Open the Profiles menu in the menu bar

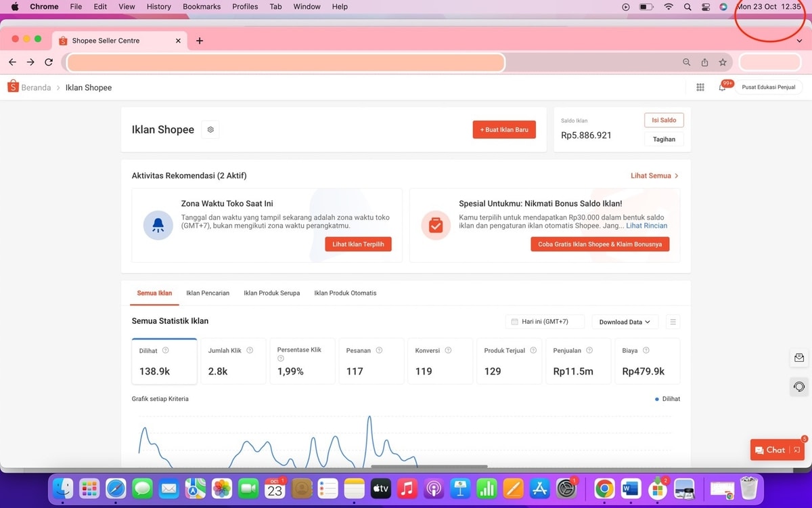[245, 7]
